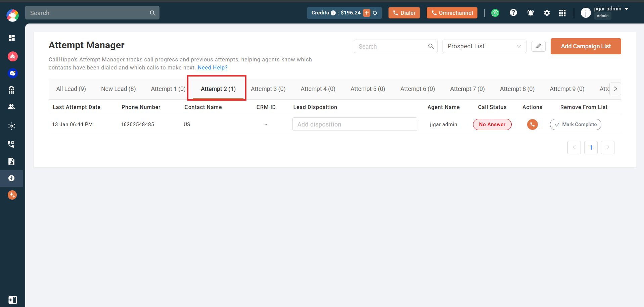Select the Attempt 2 (1) tab

click(x=218, y=89)
